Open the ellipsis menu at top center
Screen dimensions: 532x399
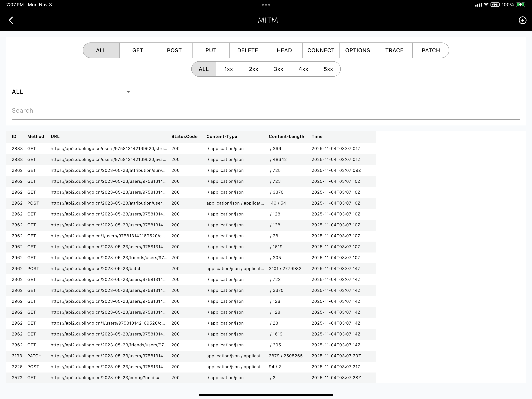pyautogui.click(x=266, y=4)
